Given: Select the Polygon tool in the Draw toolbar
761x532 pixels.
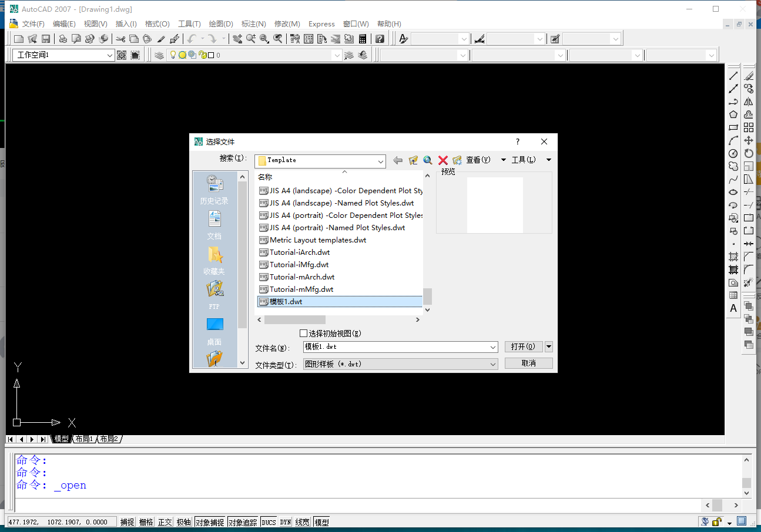Looking at the screenshot, I should coord(733,115).
